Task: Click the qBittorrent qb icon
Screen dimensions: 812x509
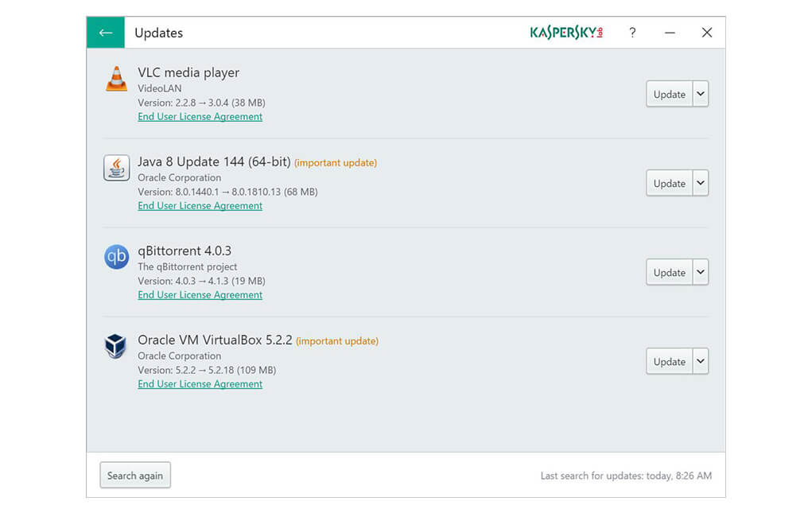Action: (117, 257)
